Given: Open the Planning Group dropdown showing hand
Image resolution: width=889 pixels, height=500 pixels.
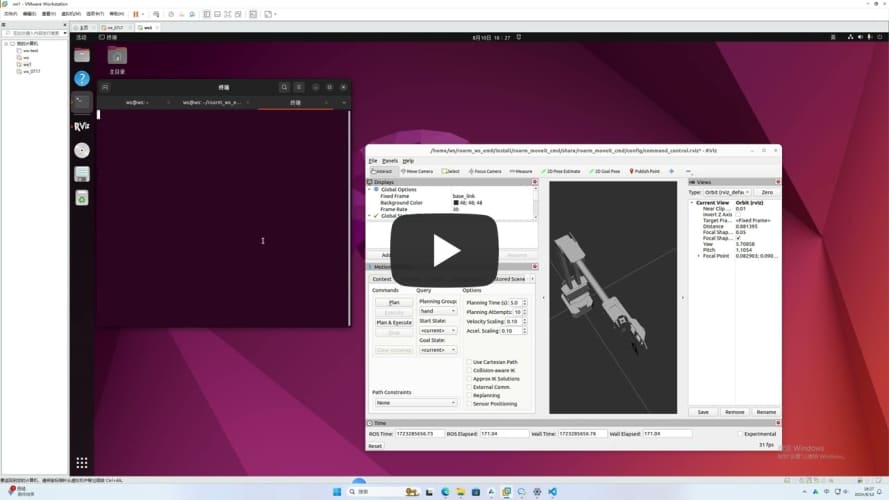Looking at the screenshot, I should (438, 311).
